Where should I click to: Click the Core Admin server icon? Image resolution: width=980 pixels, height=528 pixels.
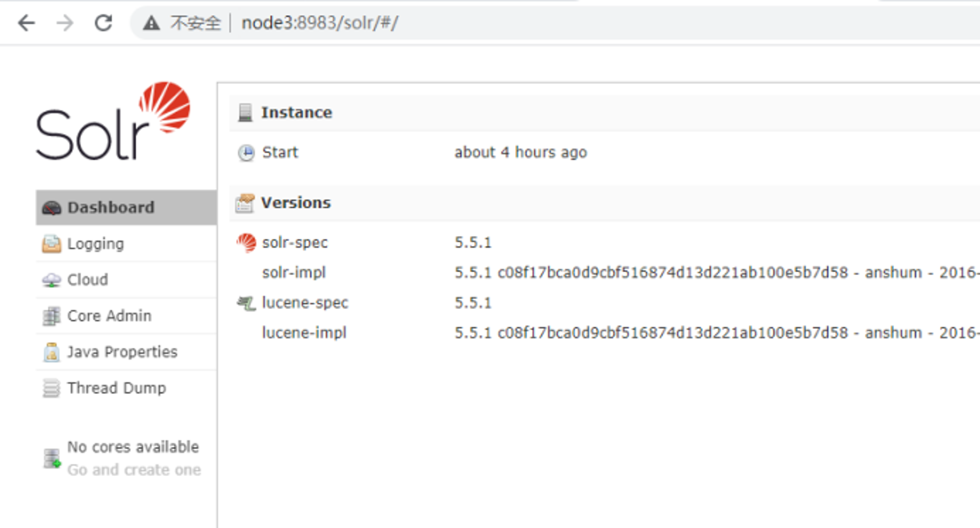coord(51,316)
